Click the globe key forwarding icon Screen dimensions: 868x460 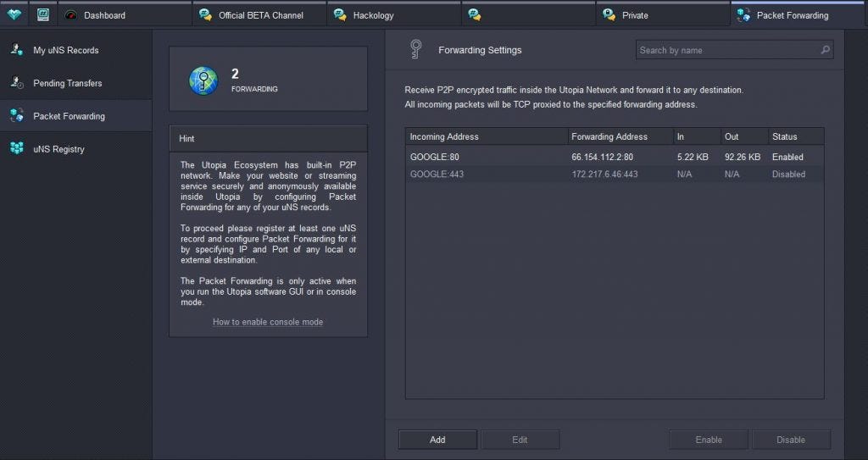tap(203, 80)
